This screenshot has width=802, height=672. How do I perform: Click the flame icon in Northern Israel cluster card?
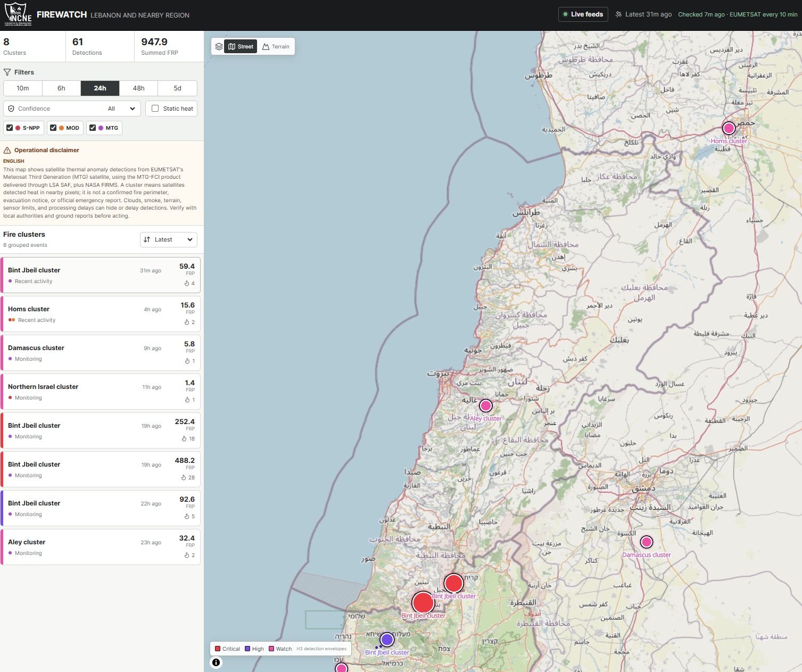tap(187, 400)
